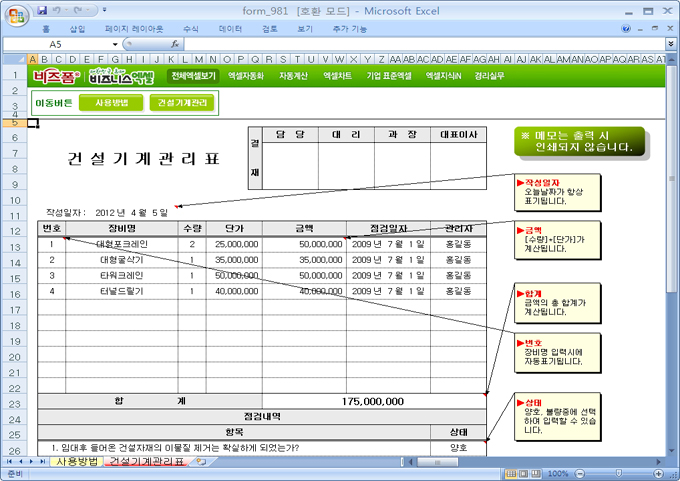
Task: Click the insert new worksheet tab icon
Action: (200, 462)
